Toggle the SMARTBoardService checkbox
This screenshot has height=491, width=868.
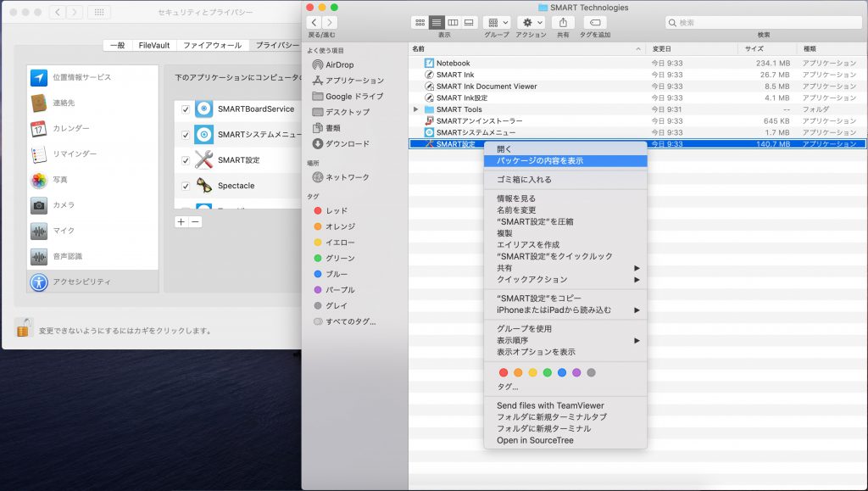pyautogui.click(x=186, y=109)
